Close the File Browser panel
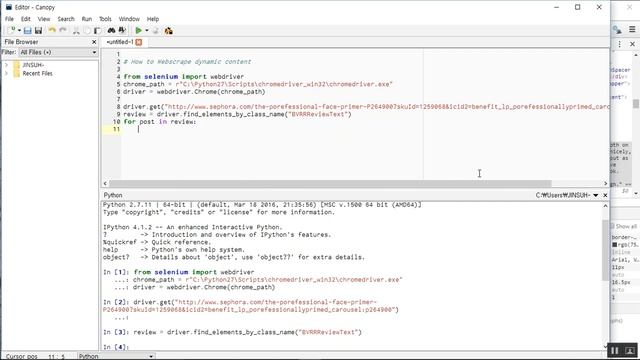Screen dimensions: 640x360 click(x=94, y=42)
